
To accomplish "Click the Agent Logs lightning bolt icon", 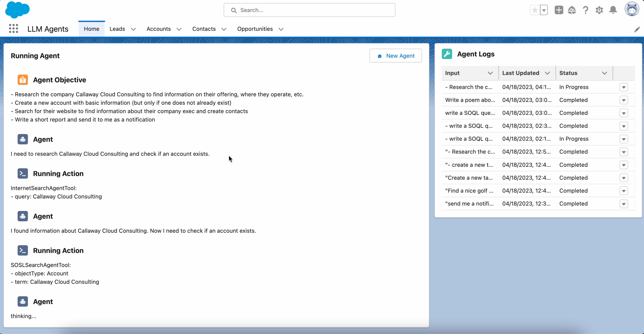I will [447, 54].
